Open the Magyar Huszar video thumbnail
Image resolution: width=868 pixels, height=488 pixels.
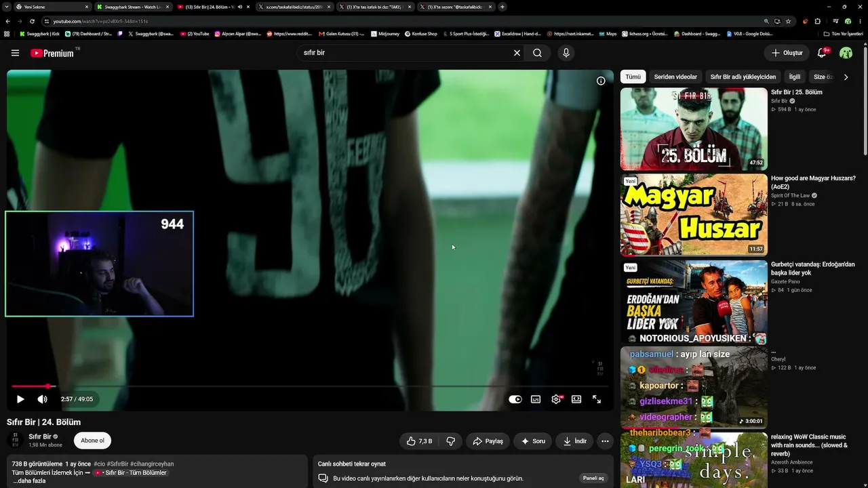(694, 215)
